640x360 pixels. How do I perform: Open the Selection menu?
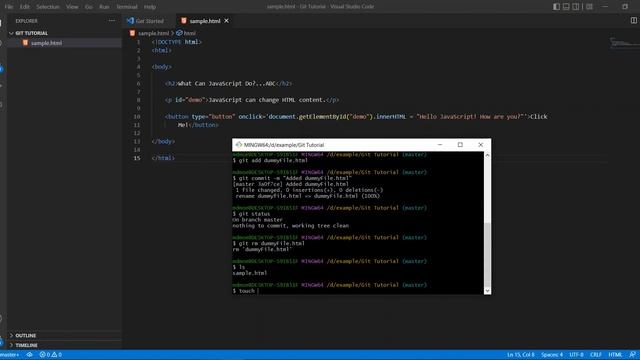48,7
